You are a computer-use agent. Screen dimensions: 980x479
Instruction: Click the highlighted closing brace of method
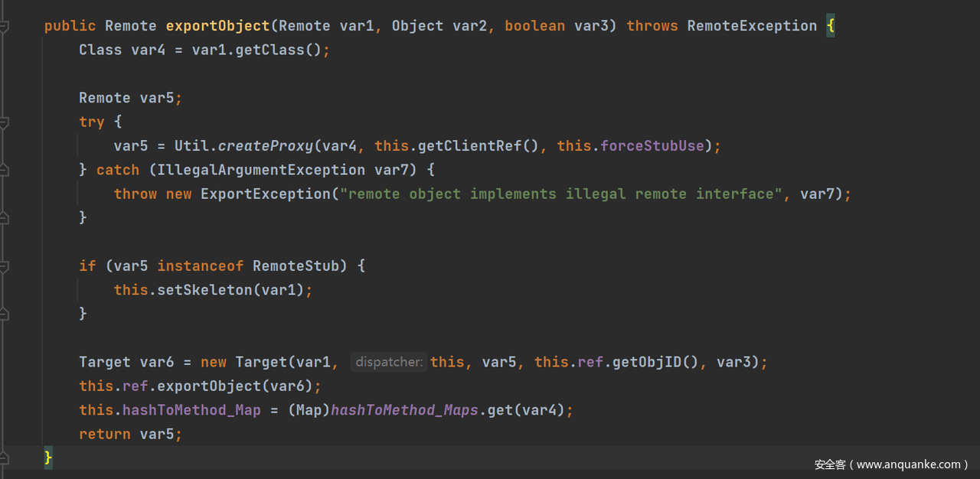(x=48, y=458)
